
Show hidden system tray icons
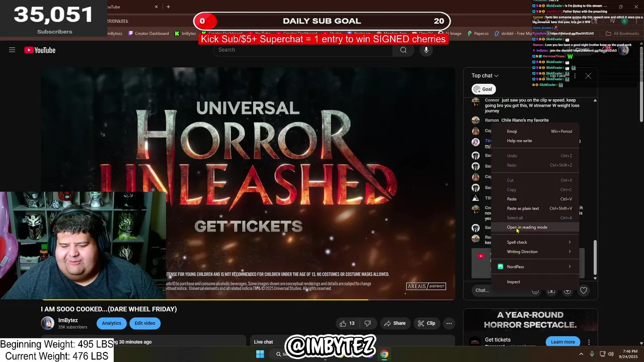tap(582, 354)
